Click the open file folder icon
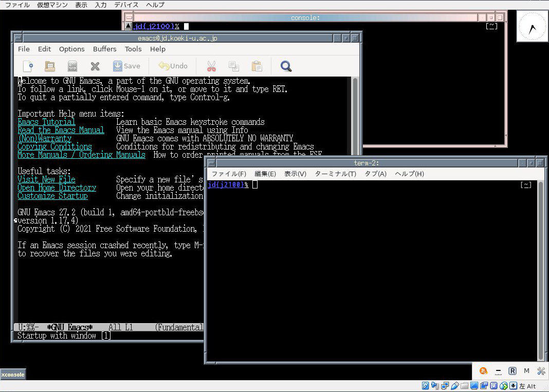Image resolution: width=549 pixels, height=392 pixels. 50,66
